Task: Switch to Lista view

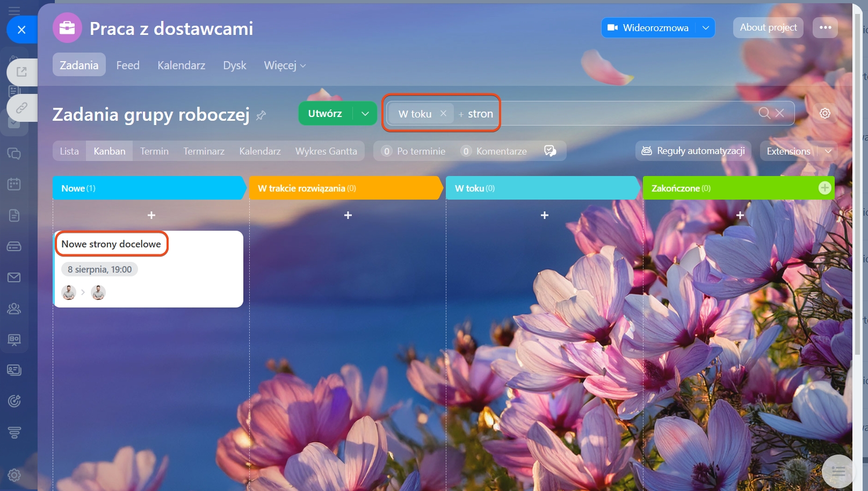Action: 69,151
